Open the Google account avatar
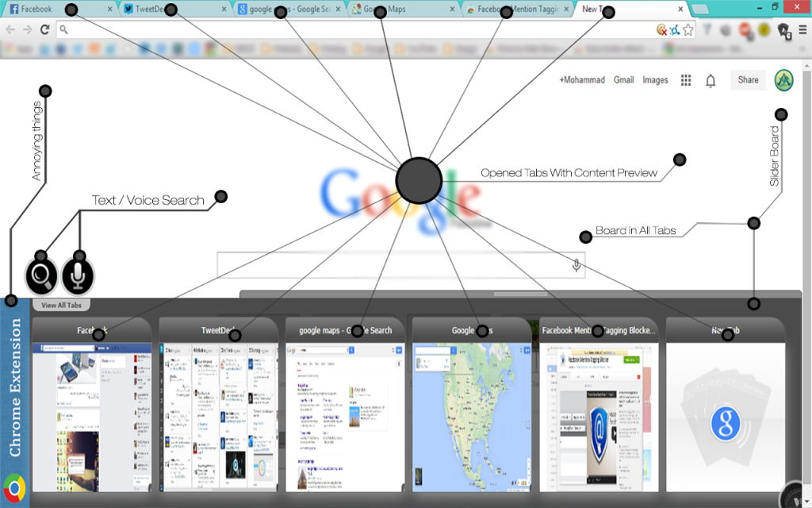Viewport: 812px width, 508px height. [783, 80]
